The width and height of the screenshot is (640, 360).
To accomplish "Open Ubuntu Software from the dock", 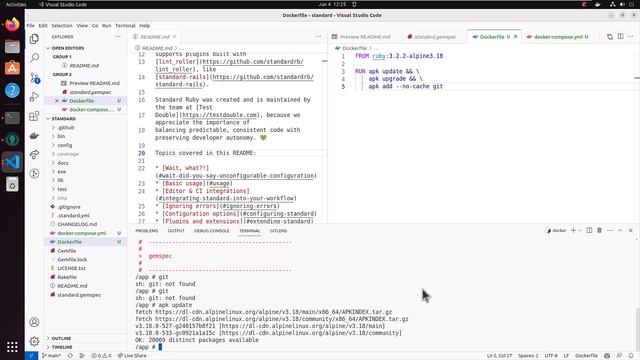I will pos(12,68).
